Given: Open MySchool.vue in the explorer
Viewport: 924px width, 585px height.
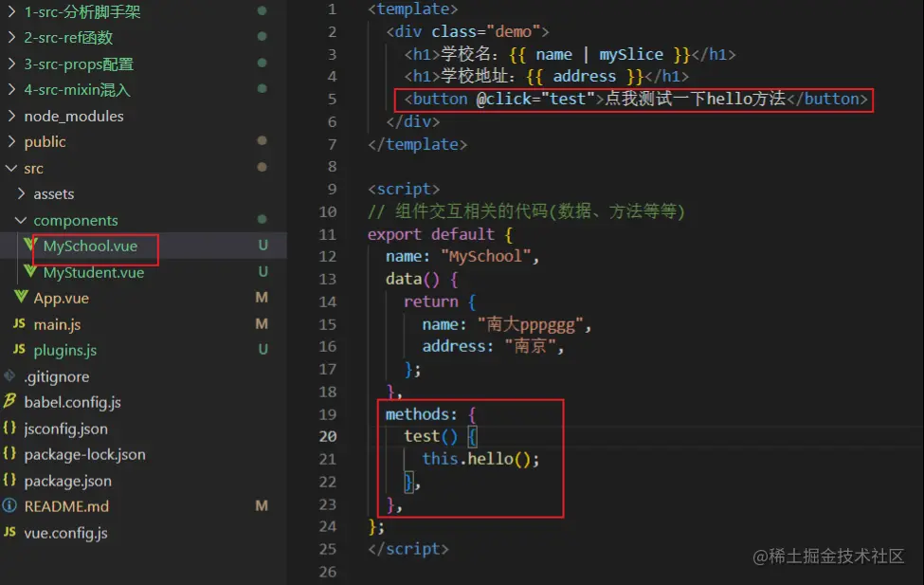Looking at the screenshot, I should (90, 246).
